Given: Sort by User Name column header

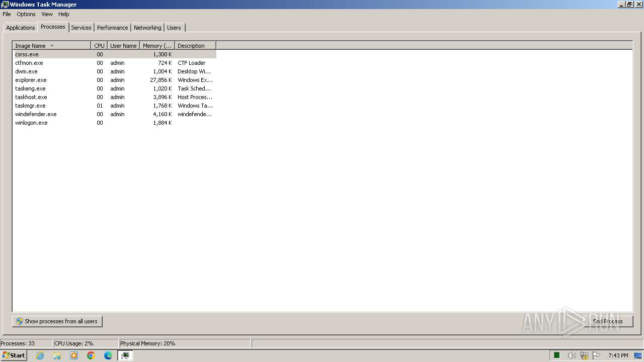Looking at the screenshot, I should pyautogui.click(x=123, y=46).
